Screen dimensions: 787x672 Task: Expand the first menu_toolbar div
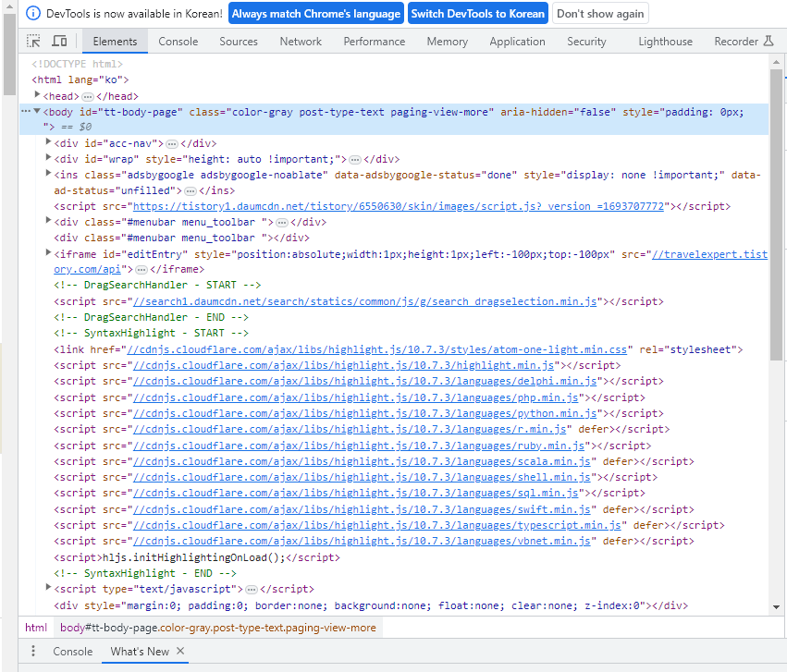tap(48, 221)
